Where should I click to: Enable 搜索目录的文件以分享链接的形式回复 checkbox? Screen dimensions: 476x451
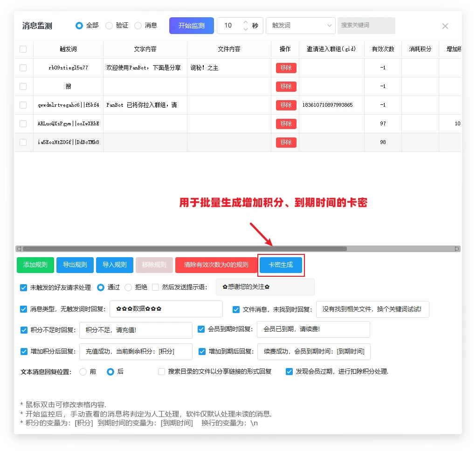tap(162, 372)
